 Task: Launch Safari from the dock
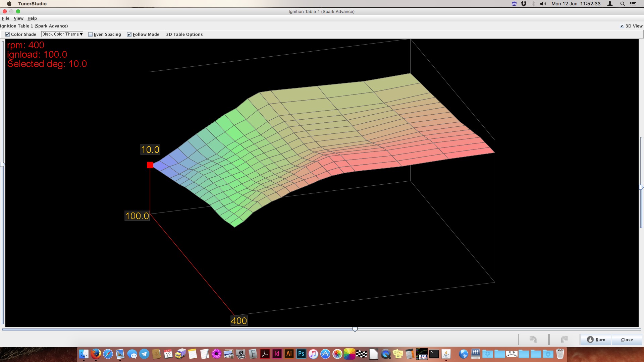coord(108,354)
